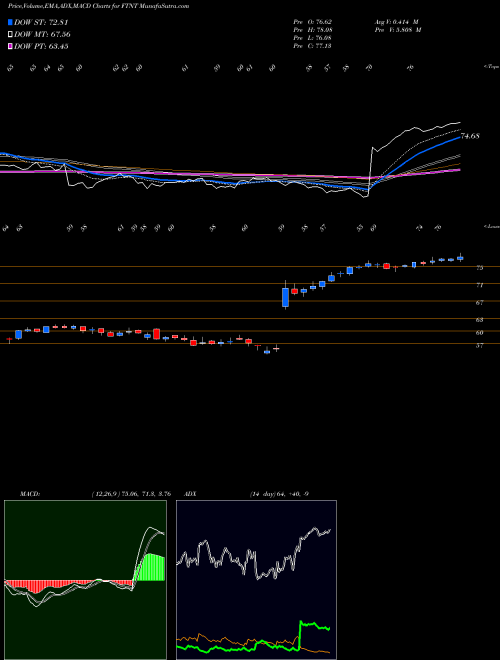The width and height of the screenshot is (500, 660).
Task: Click the 'MACD:' indicator heading
Action: click(x=29, y=494)
